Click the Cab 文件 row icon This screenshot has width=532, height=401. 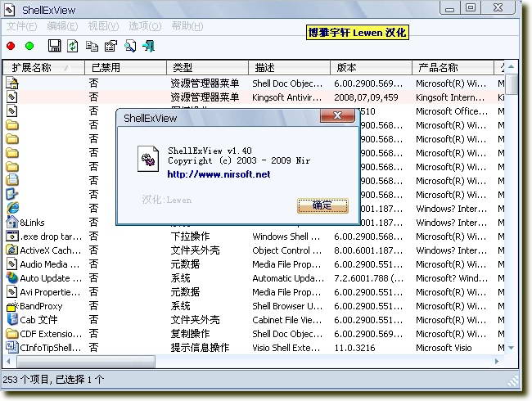tap(12, 319)
